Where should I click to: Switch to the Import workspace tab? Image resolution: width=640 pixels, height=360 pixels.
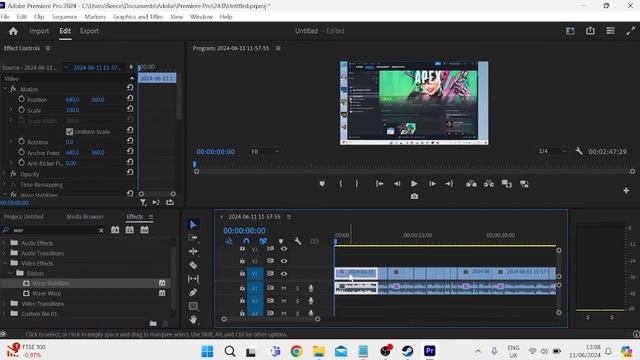tap(39, 31)
